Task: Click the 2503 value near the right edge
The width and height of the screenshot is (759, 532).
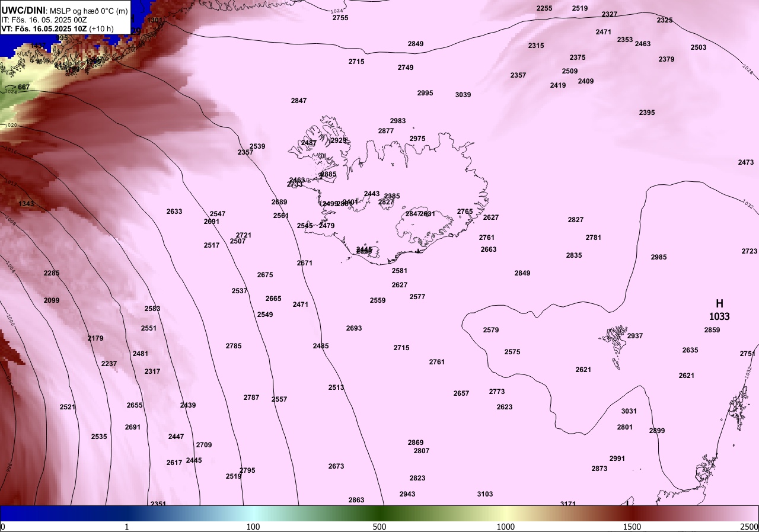Action: click(699, 47)
